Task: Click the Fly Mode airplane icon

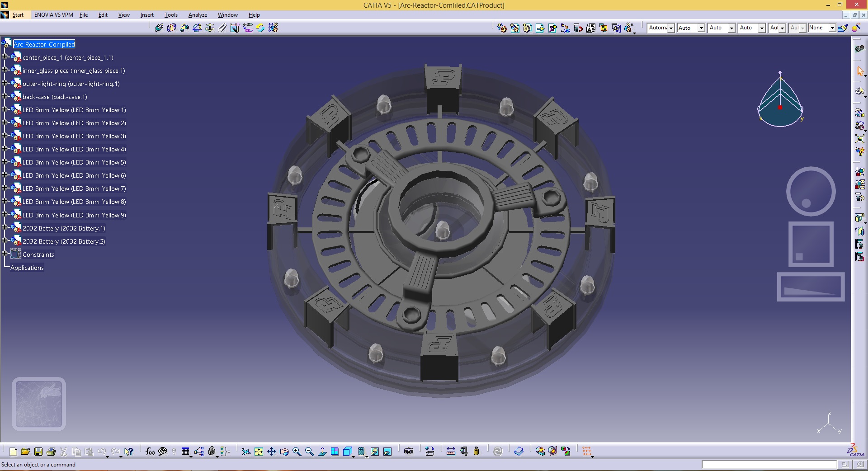Action: pos(246,451)
